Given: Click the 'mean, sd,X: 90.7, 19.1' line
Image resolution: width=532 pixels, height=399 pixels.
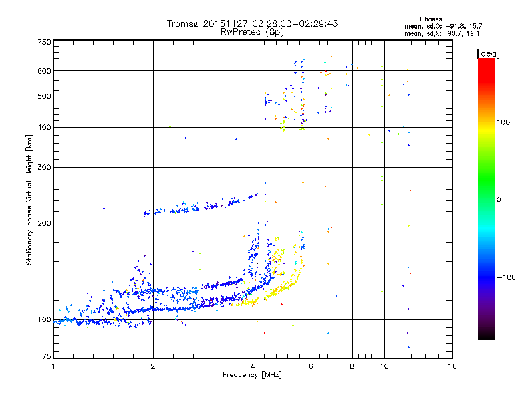Looking at the screenshot, I should (442, 33).
